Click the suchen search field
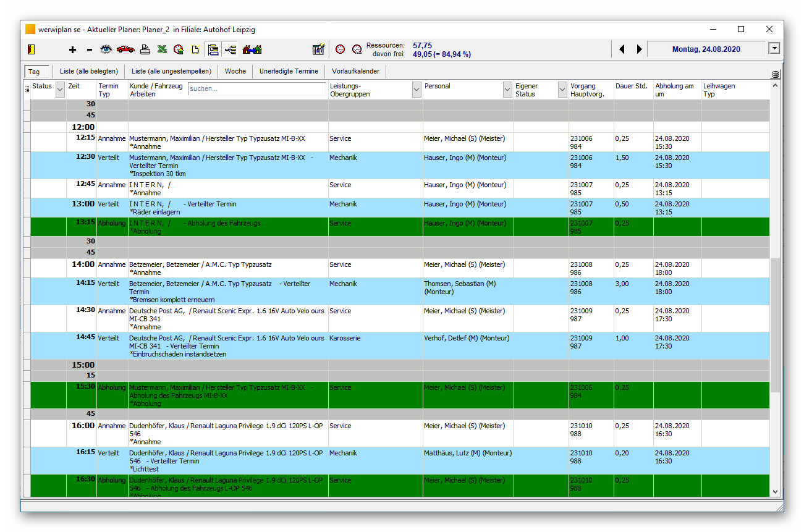 click(256, 88)
